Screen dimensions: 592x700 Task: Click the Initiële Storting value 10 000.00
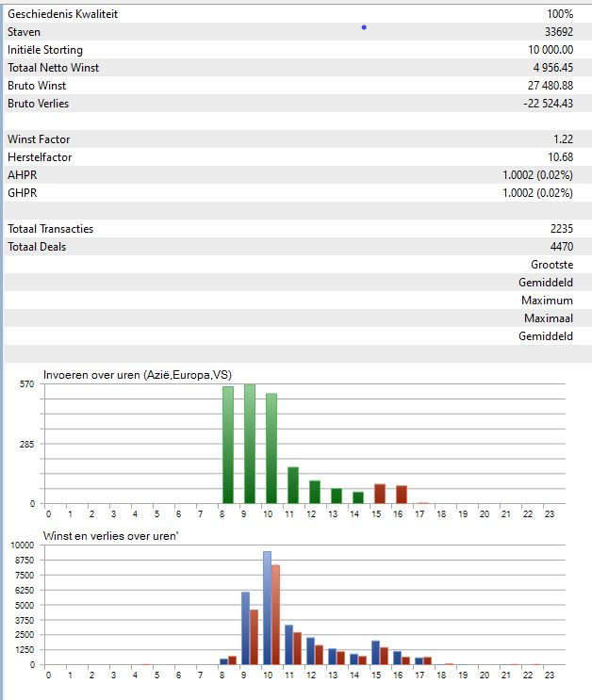tap(545, 50)
